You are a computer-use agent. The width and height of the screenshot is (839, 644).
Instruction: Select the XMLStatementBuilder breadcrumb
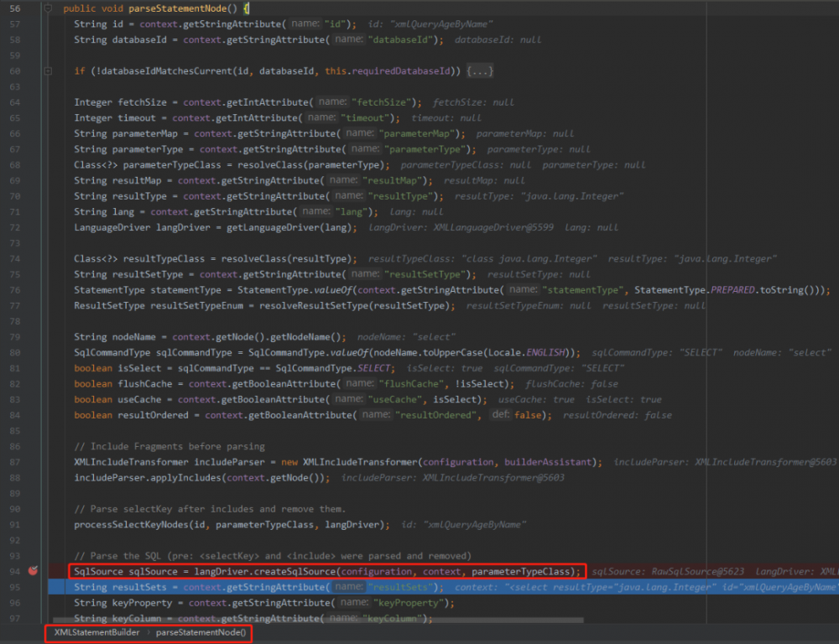(96, 632)
